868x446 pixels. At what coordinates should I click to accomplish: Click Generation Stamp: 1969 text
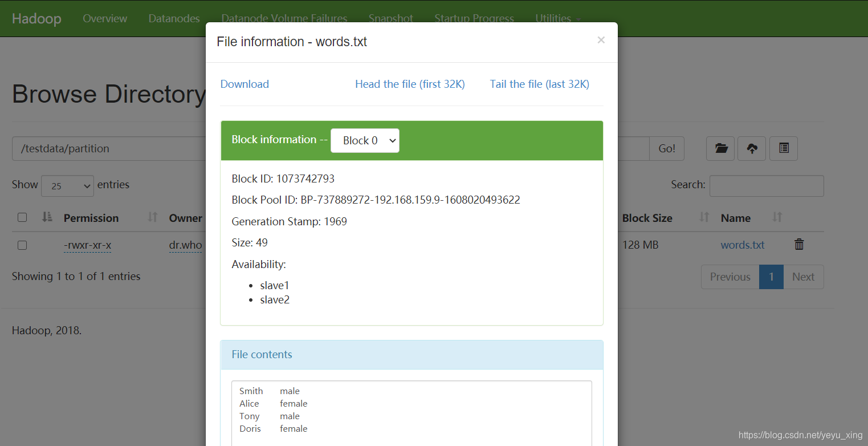tap(290, 221)
